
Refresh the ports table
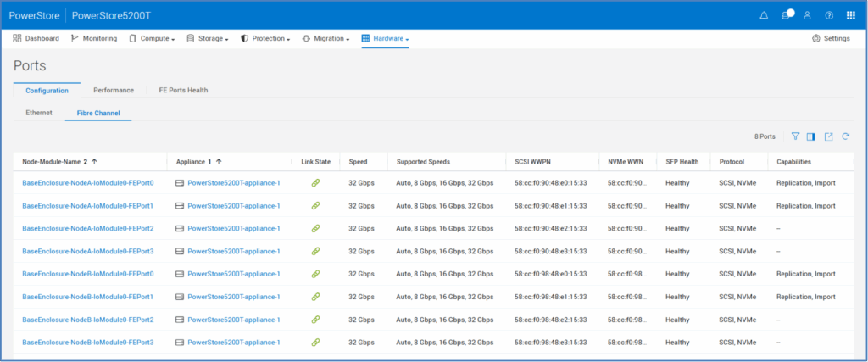coord(845,136)
